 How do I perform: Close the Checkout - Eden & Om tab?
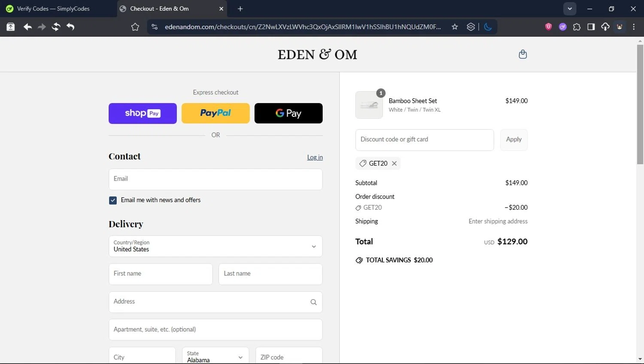coord(221,9)
